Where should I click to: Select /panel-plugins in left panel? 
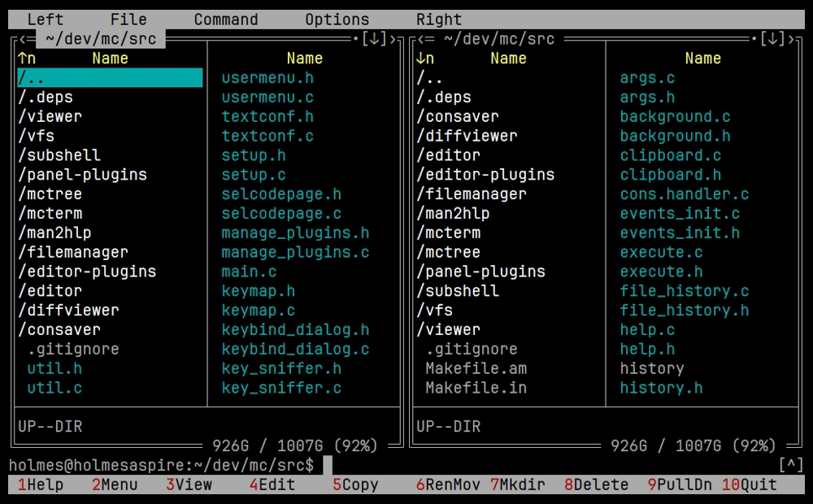point(82,175)
